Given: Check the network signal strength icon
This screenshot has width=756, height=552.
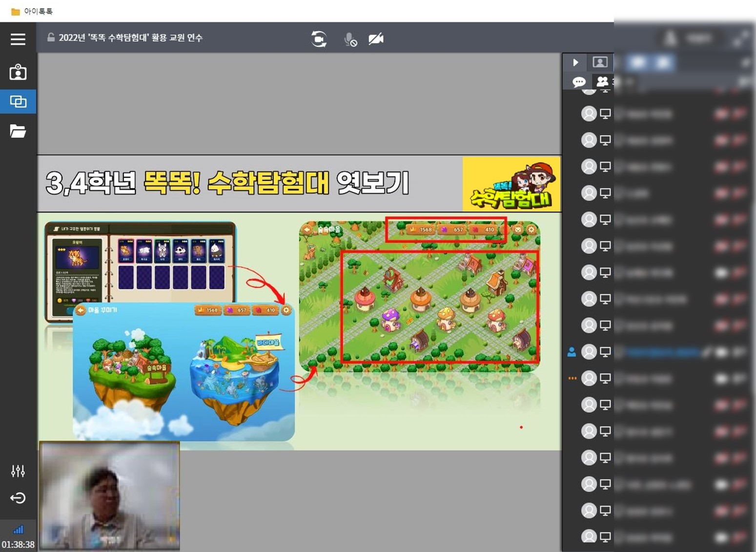Looking at the screenshot, I should (18, 530).
